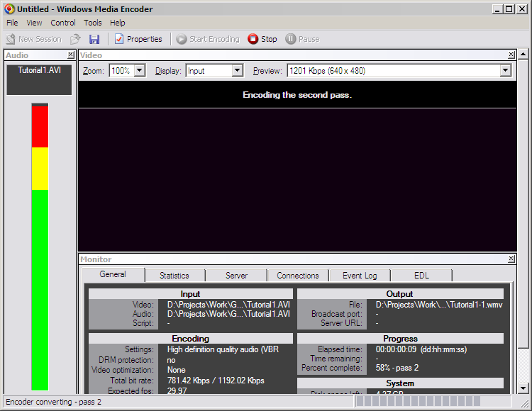Click the input Audio path Tutorial1.AVI
Screen dimensions: 532x411
click(x=228, y=314)
